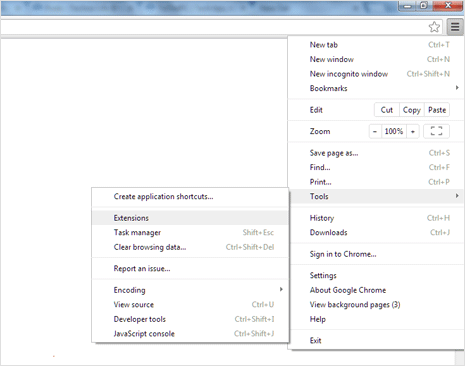Open Settings from the Chrome menu
465x366 pixels.
376,275
